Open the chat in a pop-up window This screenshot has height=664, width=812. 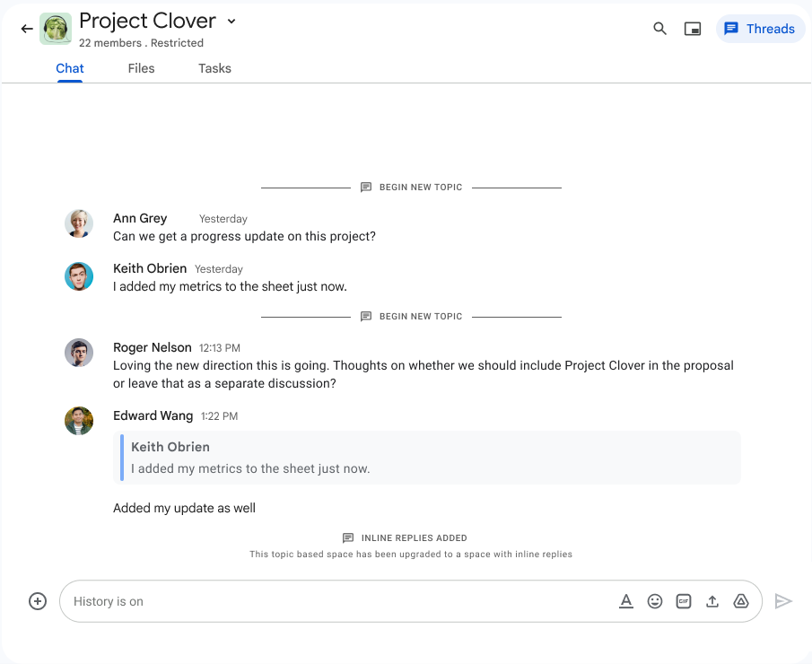pos(692,28)
